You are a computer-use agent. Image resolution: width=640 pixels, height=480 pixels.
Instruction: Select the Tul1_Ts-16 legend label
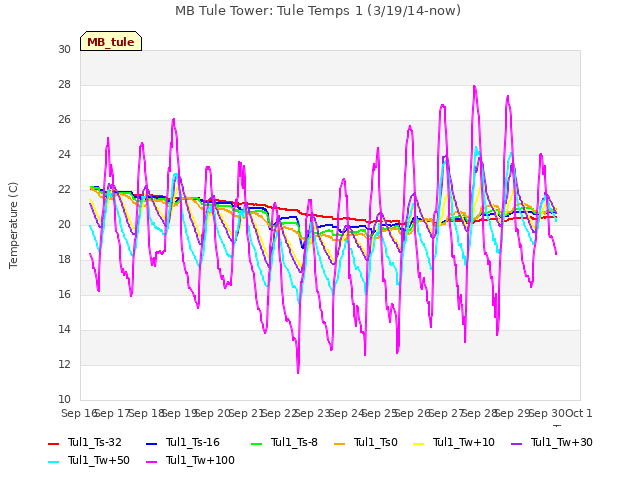193,442
